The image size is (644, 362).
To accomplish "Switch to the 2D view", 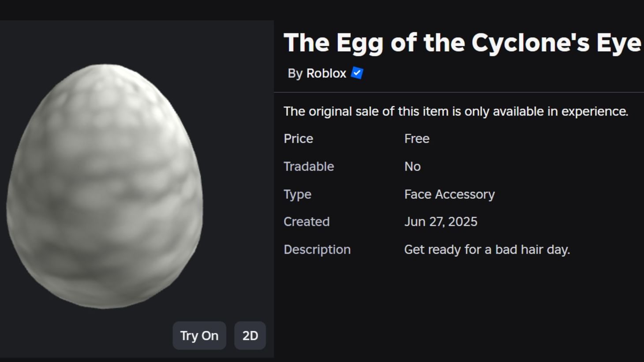I will (250, 336).
